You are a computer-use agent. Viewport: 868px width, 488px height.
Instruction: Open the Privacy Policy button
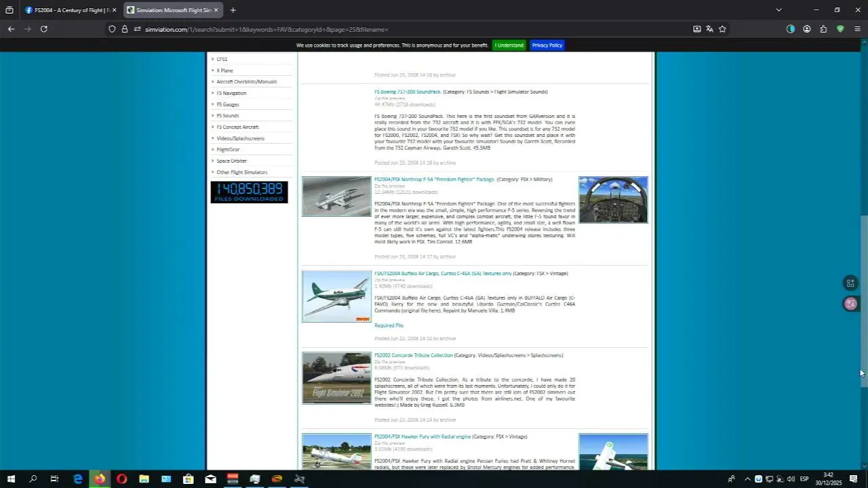pyautogui.click(x=547, y=45)
